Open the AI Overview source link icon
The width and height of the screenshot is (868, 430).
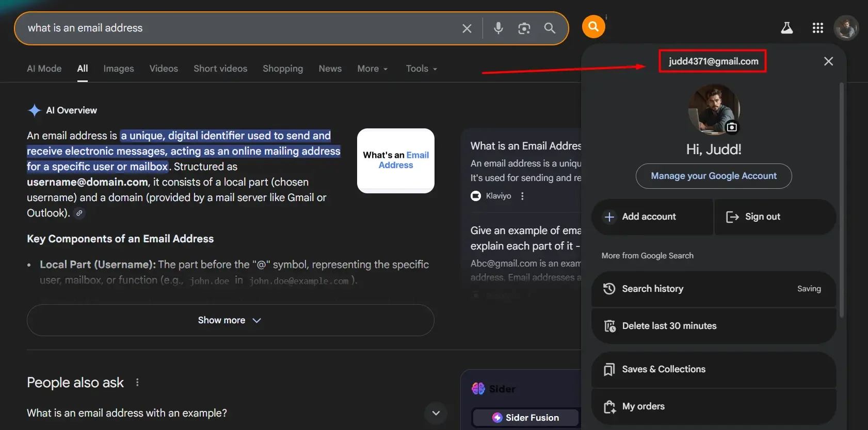click(79, 213)
